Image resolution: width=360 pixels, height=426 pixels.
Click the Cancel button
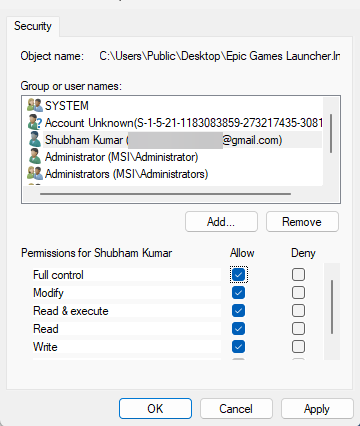[x=236, y=408]
